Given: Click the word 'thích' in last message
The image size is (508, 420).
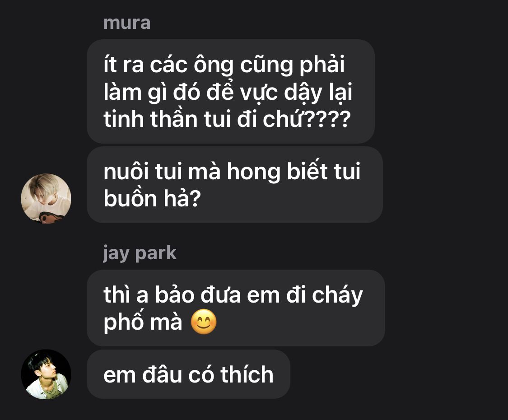Looking at the screenshot, I should [247, 375].
